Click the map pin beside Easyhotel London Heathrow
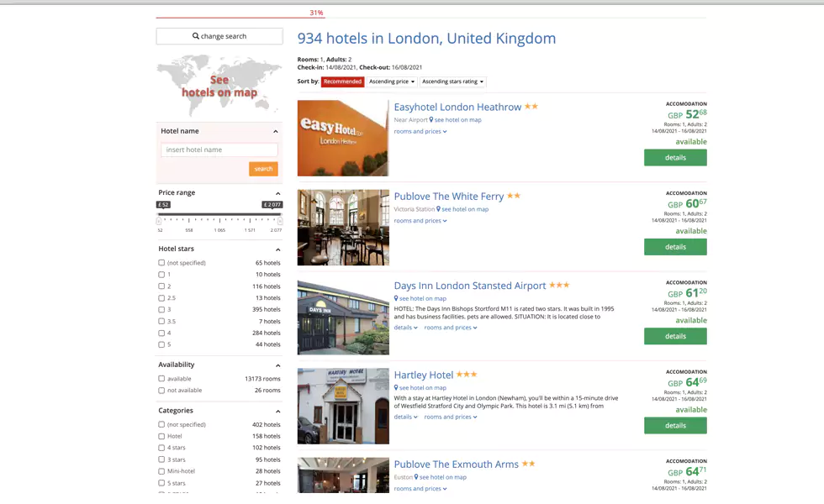The image size is (824, 504). [x=430, y=118]
